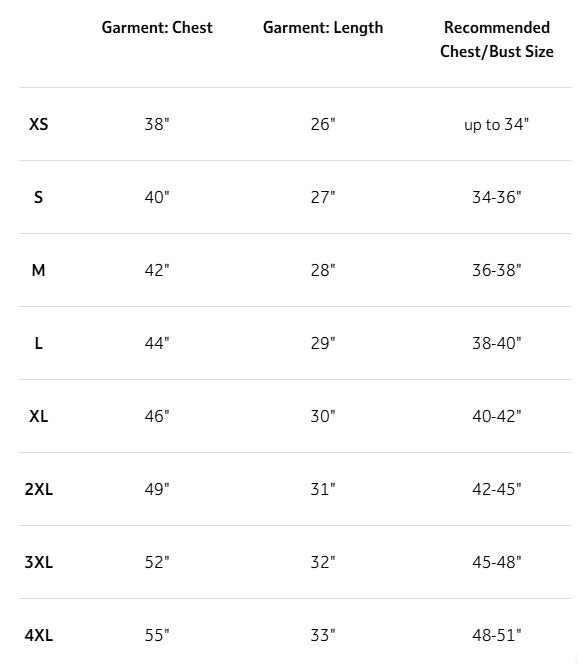Click the 36-38" recommended size cell
Viewport: 578px width, 664px height.
(x=497, y=270)
